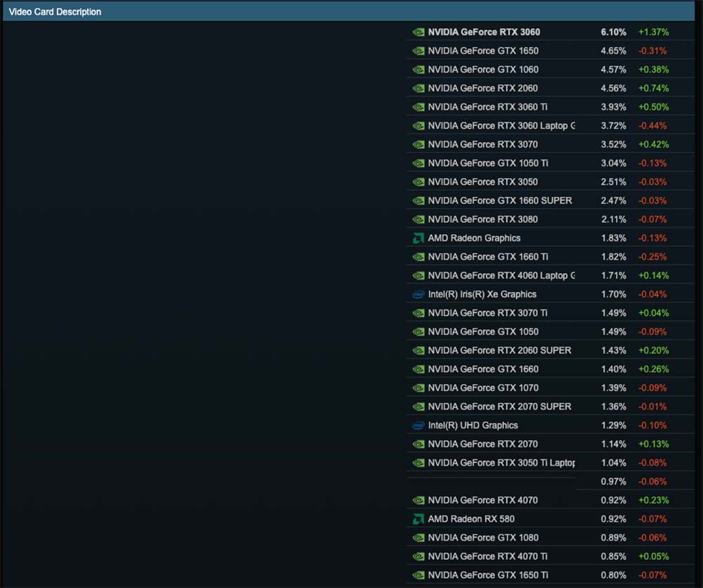Click the NVIDIA icon next to RTX 2070

(418, 444)
